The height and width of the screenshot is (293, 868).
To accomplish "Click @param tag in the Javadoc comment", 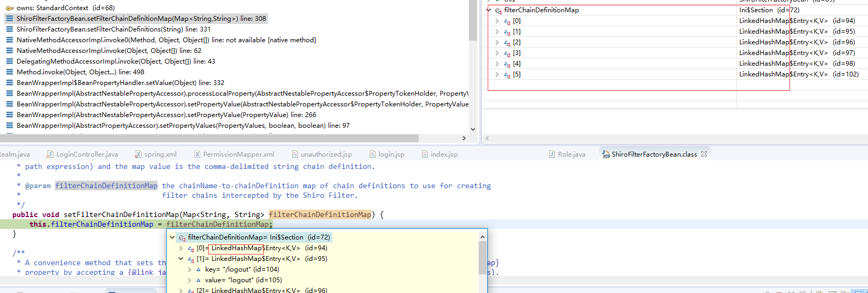I will coord(38,186).
